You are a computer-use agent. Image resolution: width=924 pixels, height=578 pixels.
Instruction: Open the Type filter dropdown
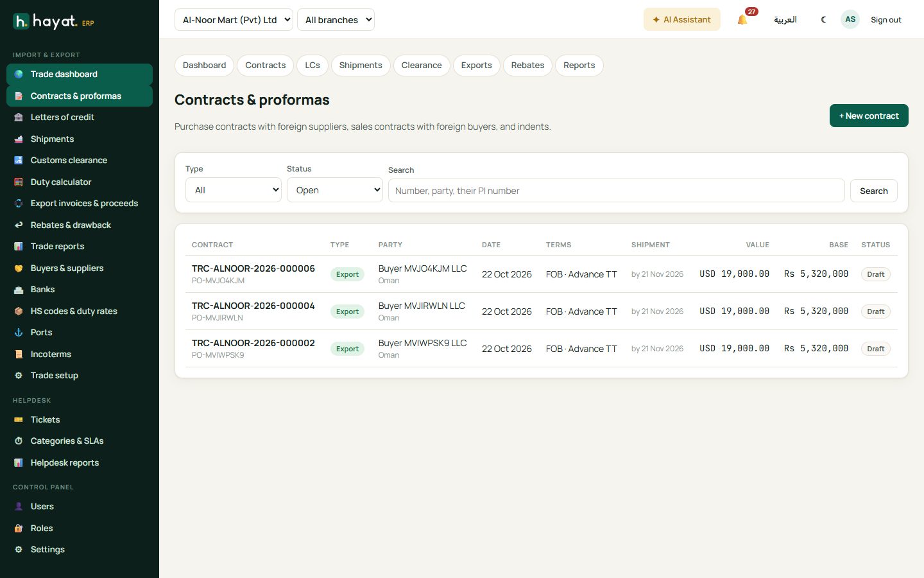coord(234,190)
